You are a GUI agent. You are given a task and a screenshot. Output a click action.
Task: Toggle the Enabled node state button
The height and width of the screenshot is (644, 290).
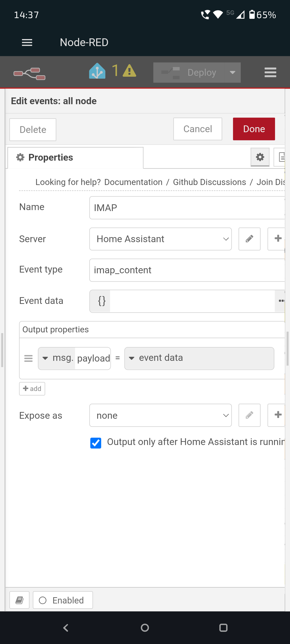63,600
